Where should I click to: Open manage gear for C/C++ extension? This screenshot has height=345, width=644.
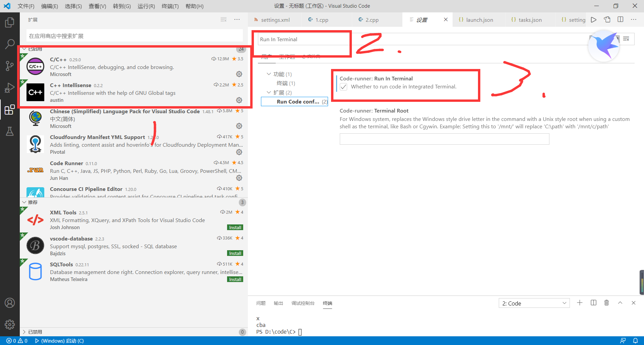(239, 74)
